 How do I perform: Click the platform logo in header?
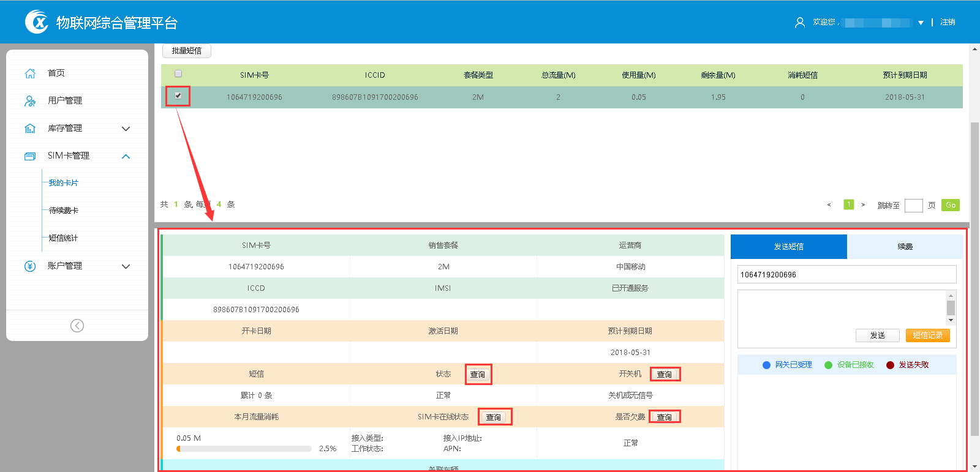37,22
